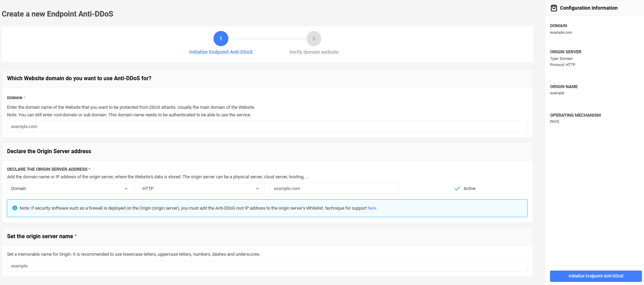Open the HTTP protocol dropdown
Screen dimensions: 644x285
201,189
